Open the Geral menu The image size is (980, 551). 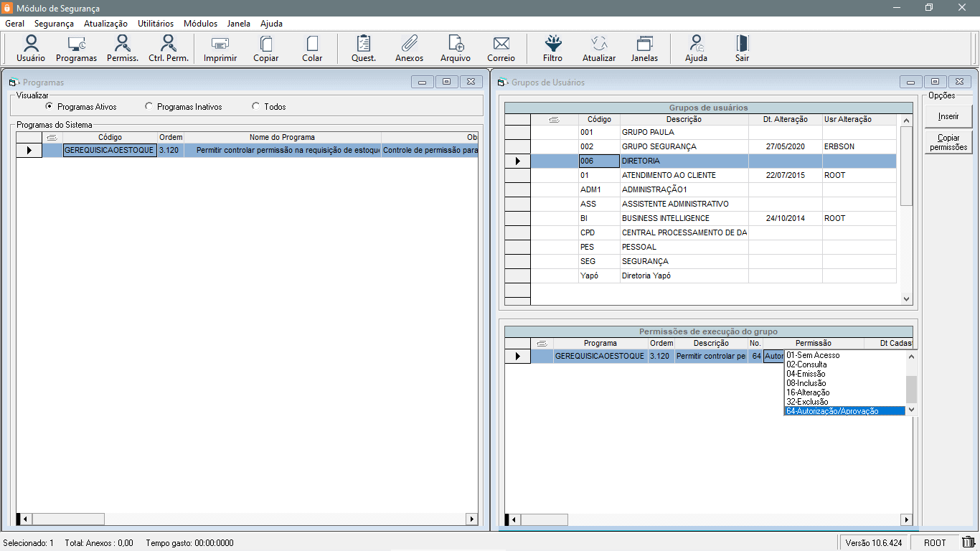click(x=14, y=24)
